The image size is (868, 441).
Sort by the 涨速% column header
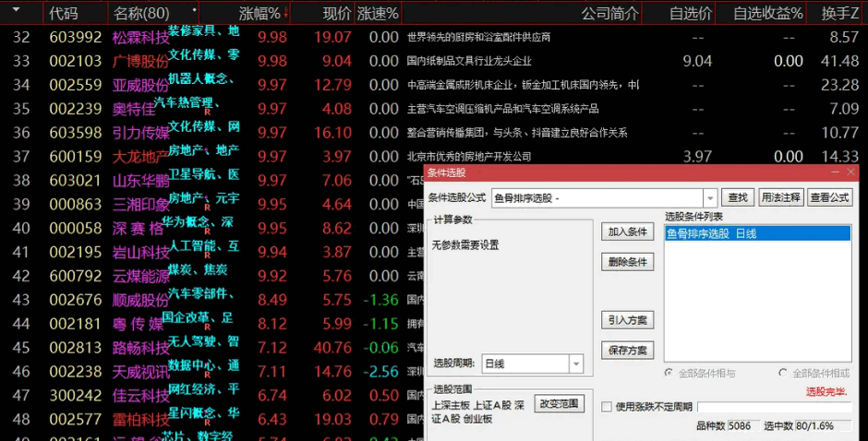(378, 13)
